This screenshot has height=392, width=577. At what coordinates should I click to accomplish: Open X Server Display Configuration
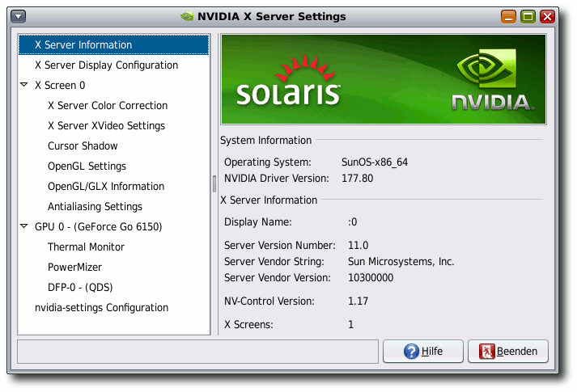tap(106, 65)
